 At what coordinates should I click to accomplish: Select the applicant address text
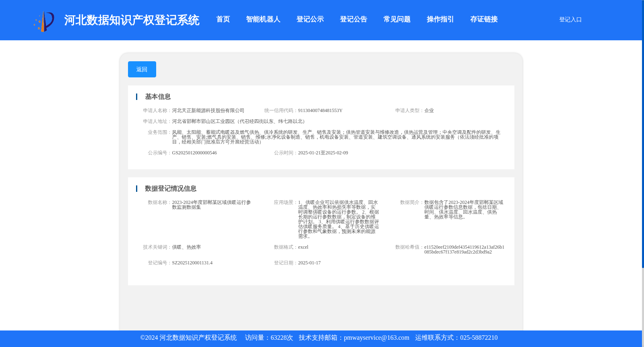click(239, 121)
